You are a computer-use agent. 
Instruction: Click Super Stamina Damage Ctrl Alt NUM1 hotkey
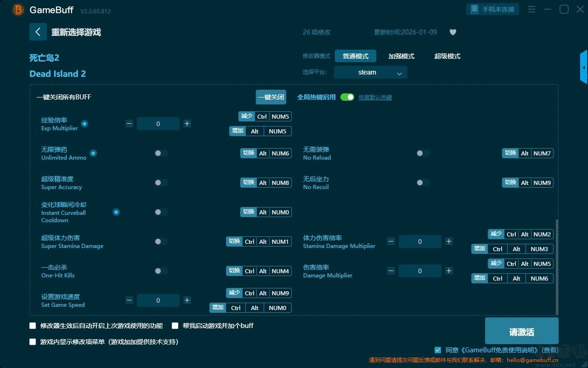point(259,241)
